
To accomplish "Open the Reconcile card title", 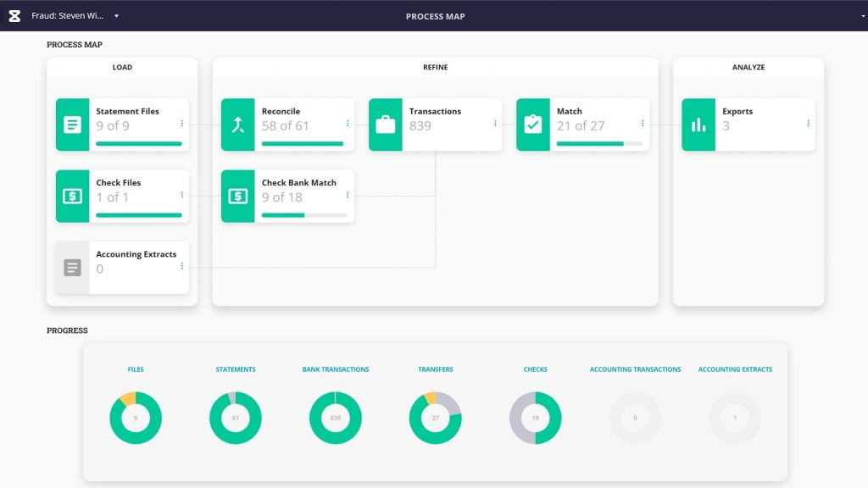I will tap(281, 111).
